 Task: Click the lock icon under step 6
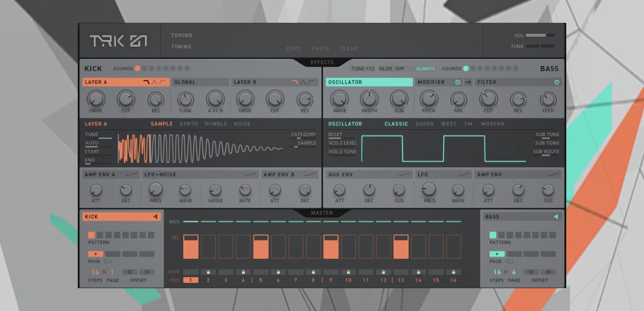click(279, 272)
